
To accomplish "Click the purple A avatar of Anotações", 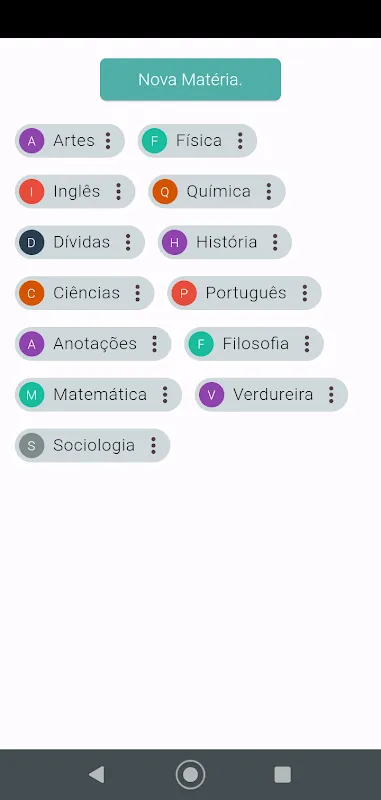I will pyautogui.click(x=32, y=344).
